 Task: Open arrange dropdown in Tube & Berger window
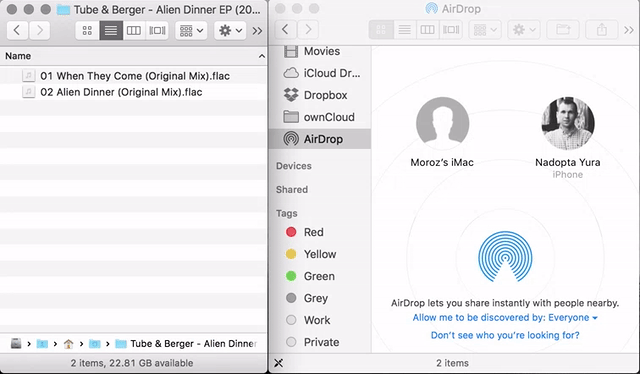[191, 30]
